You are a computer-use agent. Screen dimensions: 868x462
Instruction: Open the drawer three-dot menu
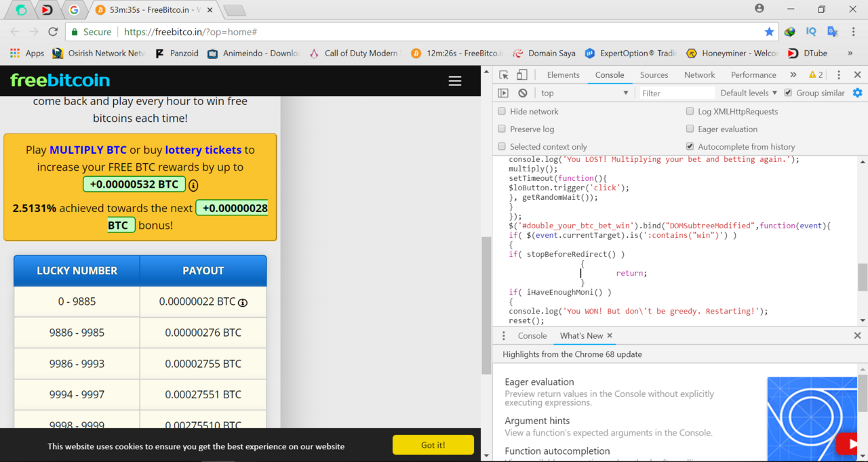click(503, 336)
